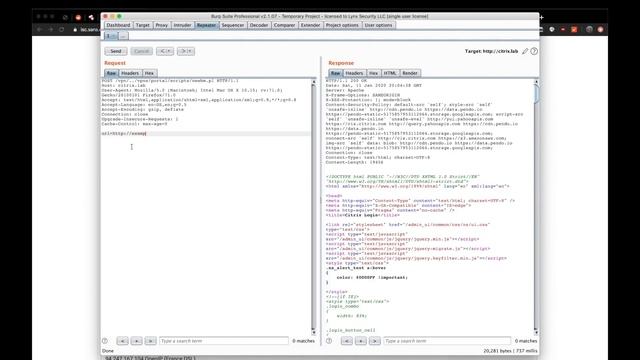Click the response bytes and millis status

510,351
